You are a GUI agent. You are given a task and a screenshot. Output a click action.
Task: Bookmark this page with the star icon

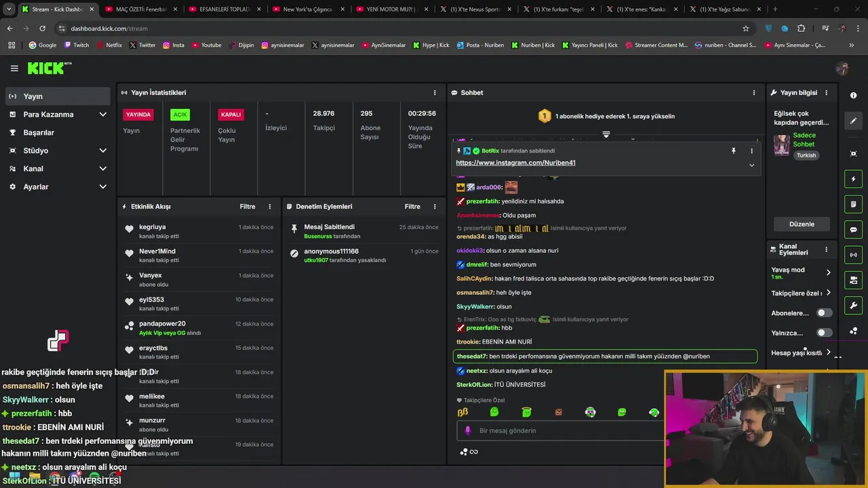(x=746, y=28)
